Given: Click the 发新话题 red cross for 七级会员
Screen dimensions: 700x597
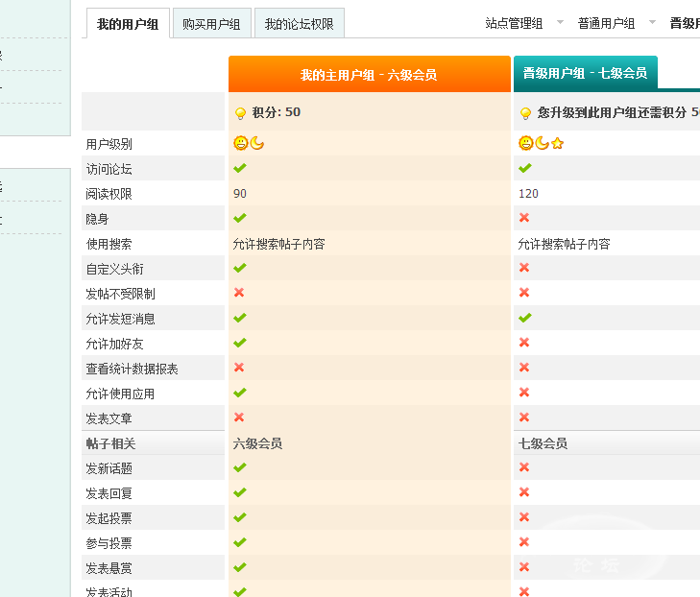Looking at the screenshot, I should pos(524,467).
